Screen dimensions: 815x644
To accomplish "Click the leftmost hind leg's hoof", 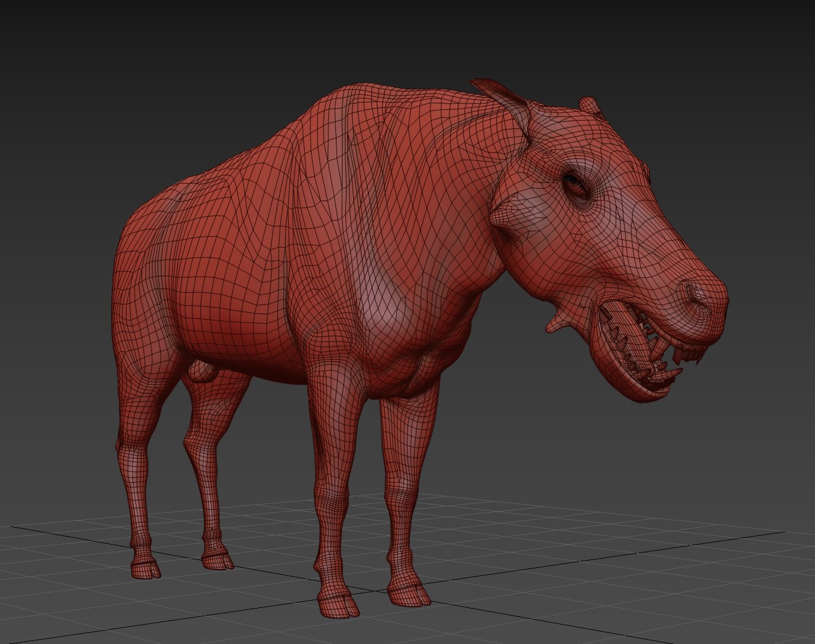I will coord(145,568).
